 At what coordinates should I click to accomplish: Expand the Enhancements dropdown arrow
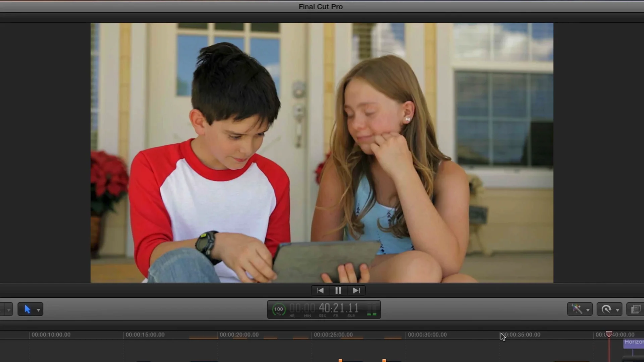(x=588, y=310)
